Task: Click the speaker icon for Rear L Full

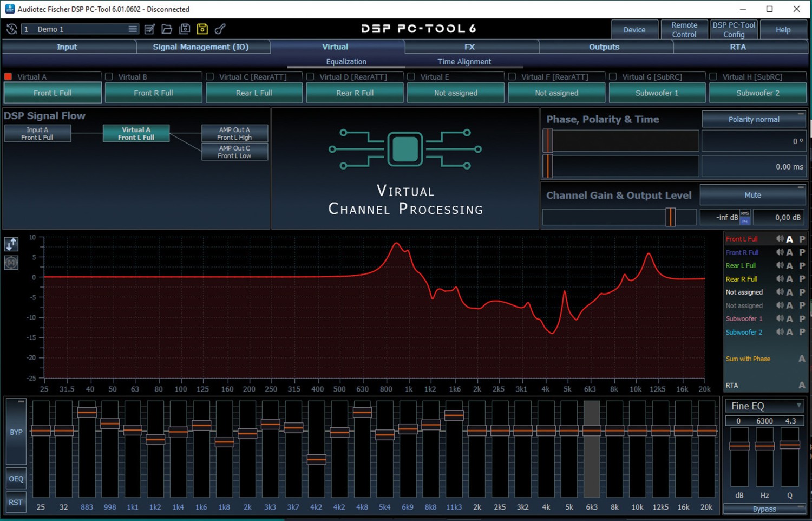Action: [x=780, y=265]
